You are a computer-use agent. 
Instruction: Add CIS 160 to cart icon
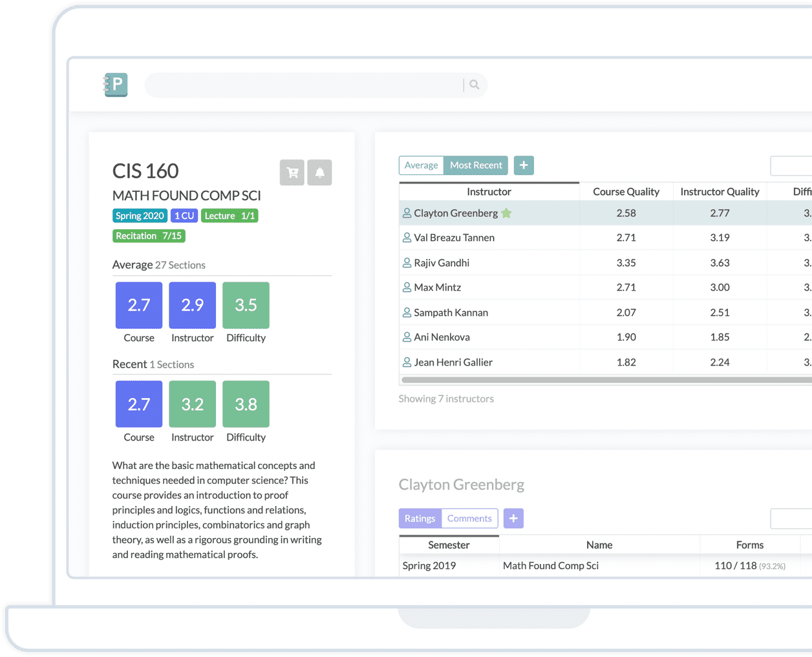(292, 172)
